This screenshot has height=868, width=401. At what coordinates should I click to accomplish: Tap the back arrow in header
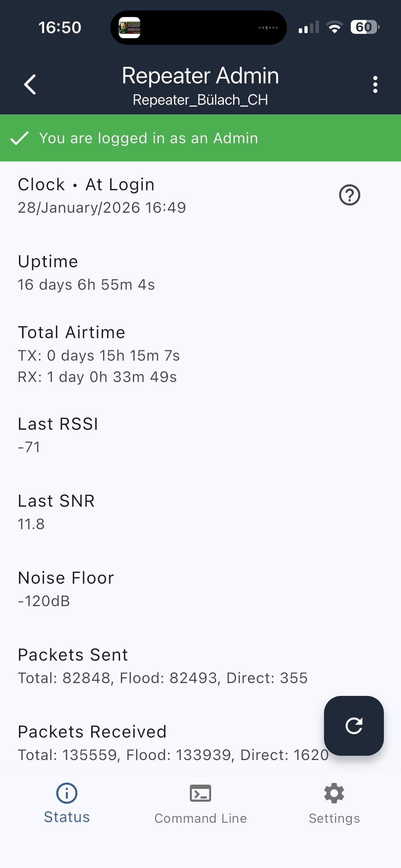click(x=30, y=84)
